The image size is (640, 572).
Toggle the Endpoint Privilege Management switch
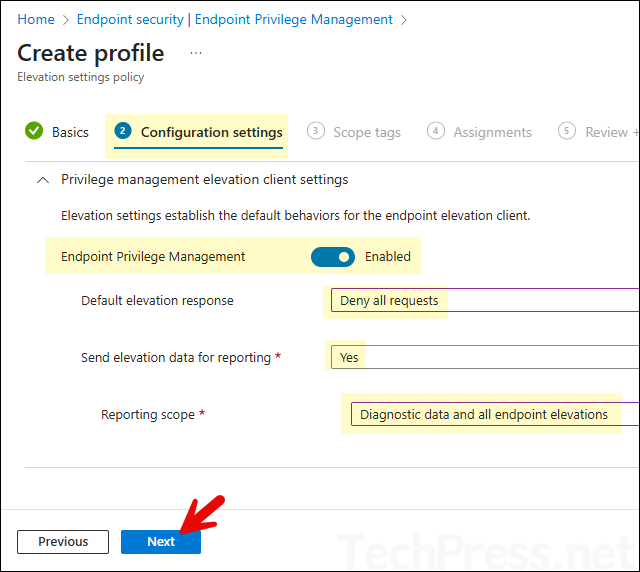point(333,257)
